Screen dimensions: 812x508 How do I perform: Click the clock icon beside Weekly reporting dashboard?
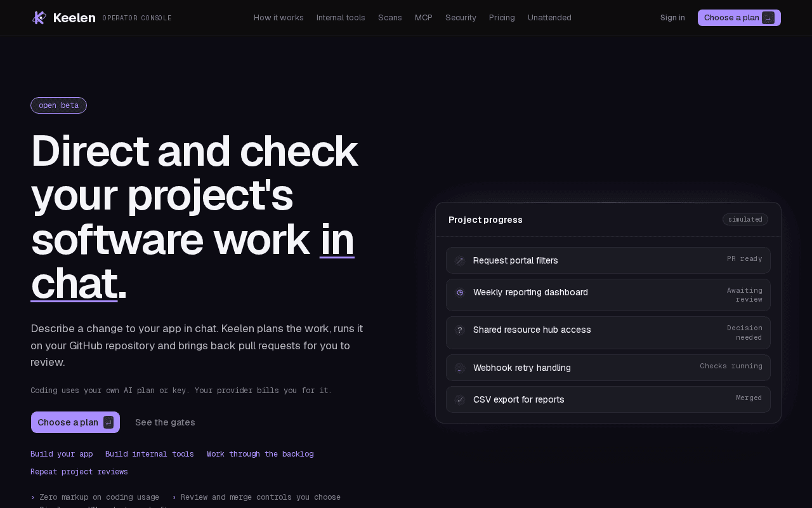(460, 292)
